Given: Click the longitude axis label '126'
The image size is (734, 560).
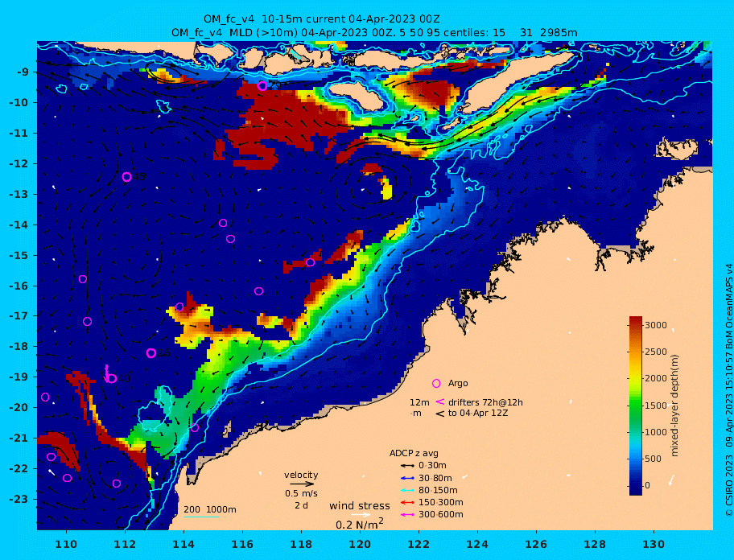Looking at the screenshot, I should coord(536,544).
